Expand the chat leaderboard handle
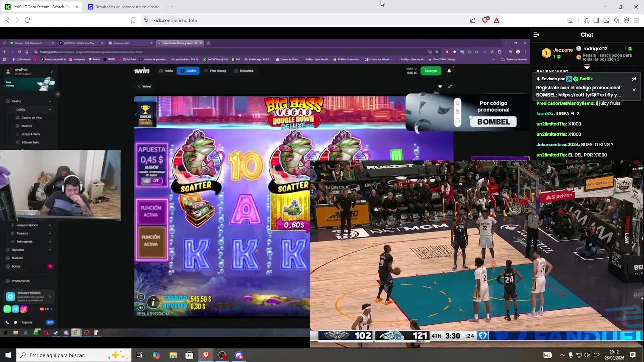This screenshot has width=644, height=362. point(587,67)
